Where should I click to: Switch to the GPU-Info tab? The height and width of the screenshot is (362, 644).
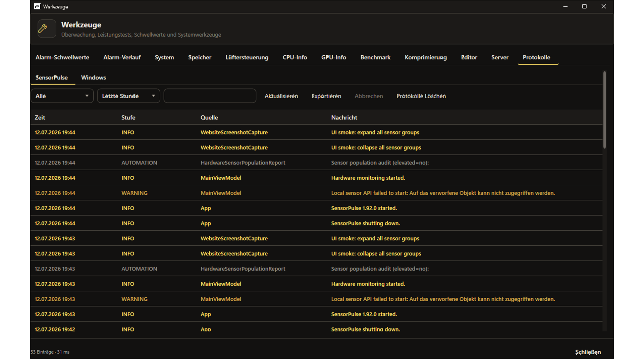point(334,57)
